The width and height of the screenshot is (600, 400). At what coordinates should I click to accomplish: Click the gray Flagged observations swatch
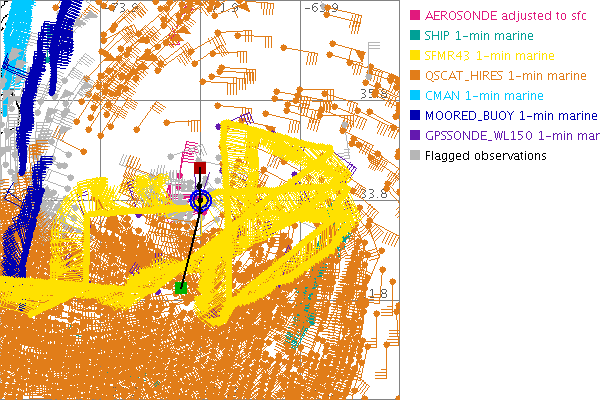(x=414, y=156)
